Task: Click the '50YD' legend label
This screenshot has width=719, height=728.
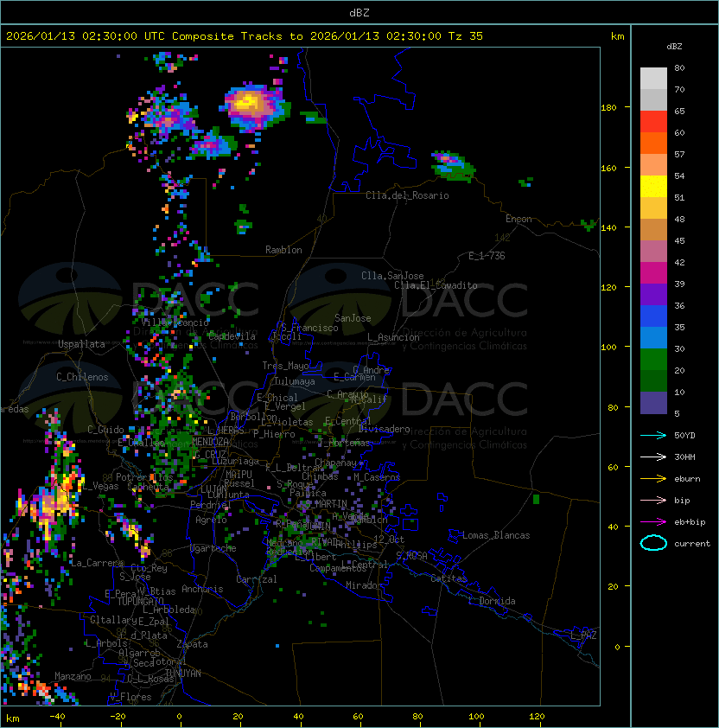Action: tap(684, 435)
